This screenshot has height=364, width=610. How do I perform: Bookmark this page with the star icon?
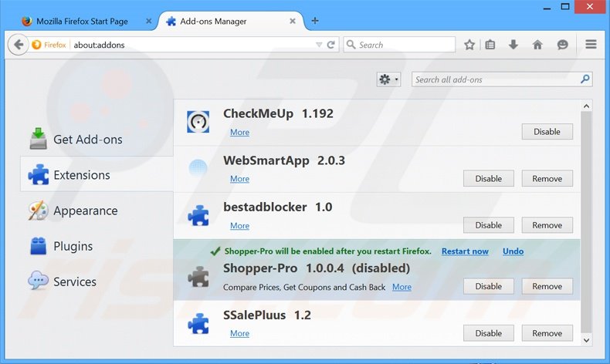[469, 45]
